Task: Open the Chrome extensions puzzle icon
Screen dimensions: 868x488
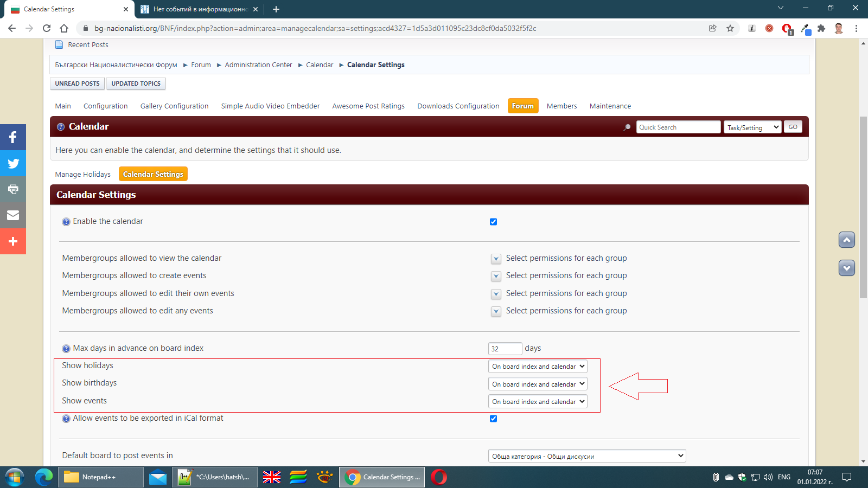Action: [x=821, y=28]
